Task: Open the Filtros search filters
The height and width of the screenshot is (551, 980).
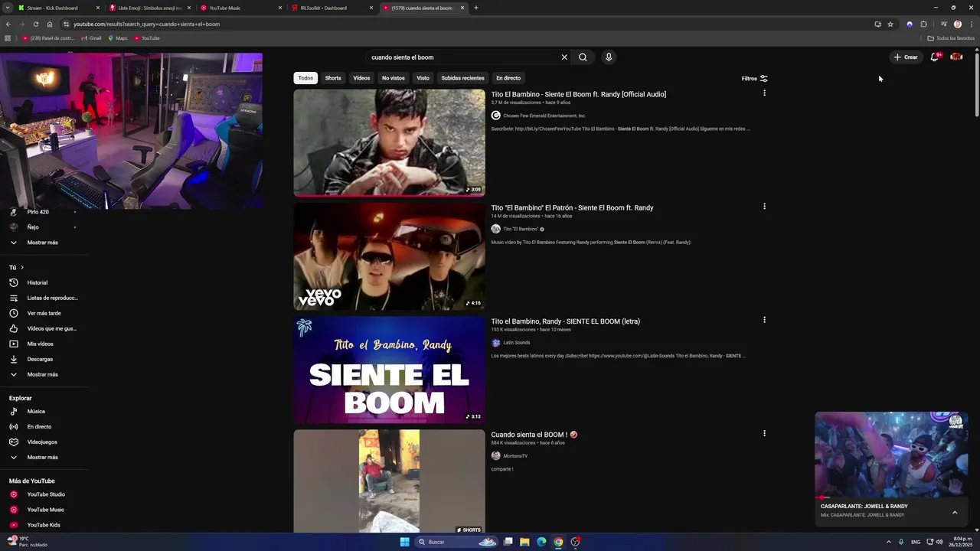Action: 755,78
